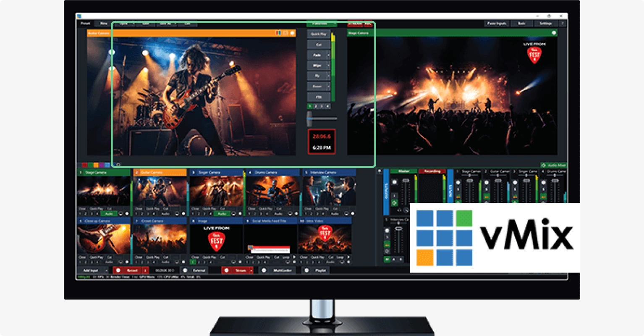Open the Fly transition dropdown arrow

[x=328, y=76]
